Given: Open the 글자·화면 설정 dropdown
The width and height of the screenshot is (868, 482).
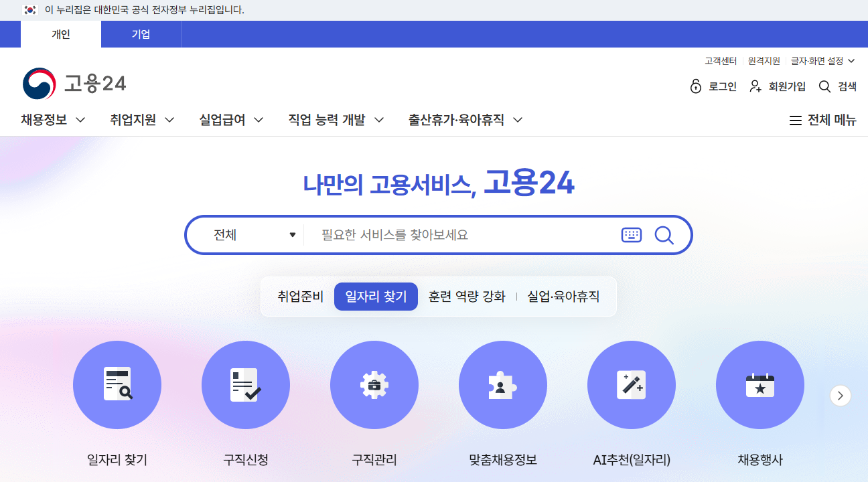Looking at the screenshot, I should coord(823,61).
